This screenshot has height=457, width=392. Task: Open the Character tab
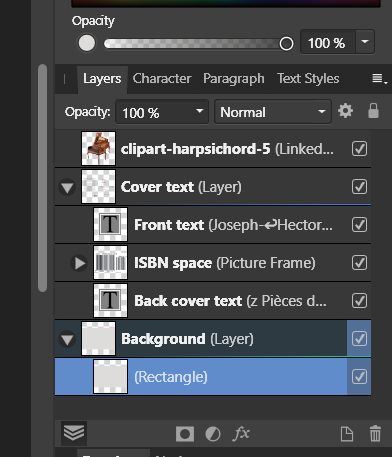coord(162,79)
